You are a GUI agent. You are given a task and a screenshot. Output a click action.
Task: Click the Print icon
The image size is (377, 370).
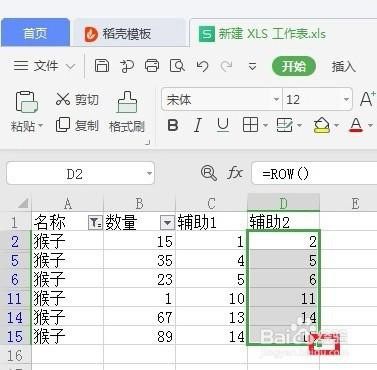point(152,66)
